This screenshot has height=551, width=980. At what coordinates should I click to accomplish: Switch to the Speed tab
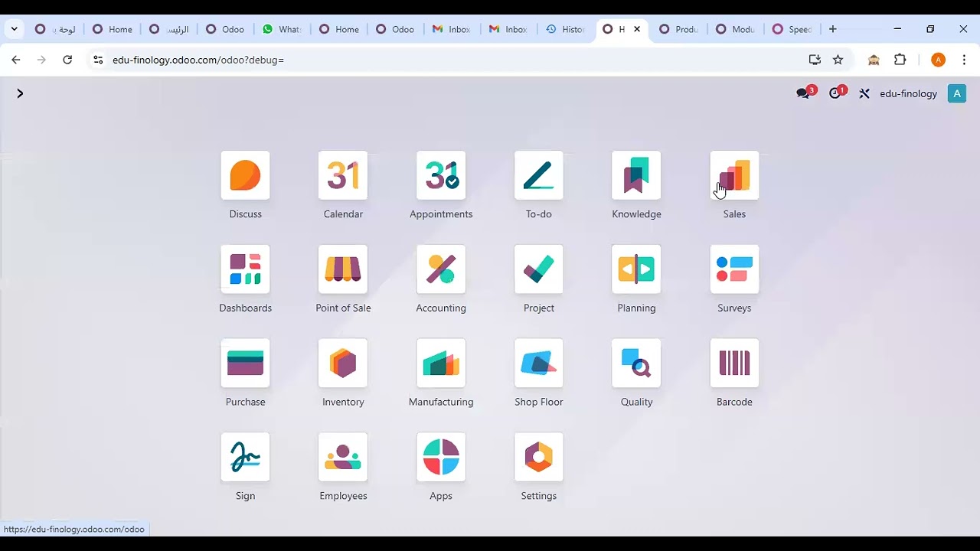click(x=792, y=29)
